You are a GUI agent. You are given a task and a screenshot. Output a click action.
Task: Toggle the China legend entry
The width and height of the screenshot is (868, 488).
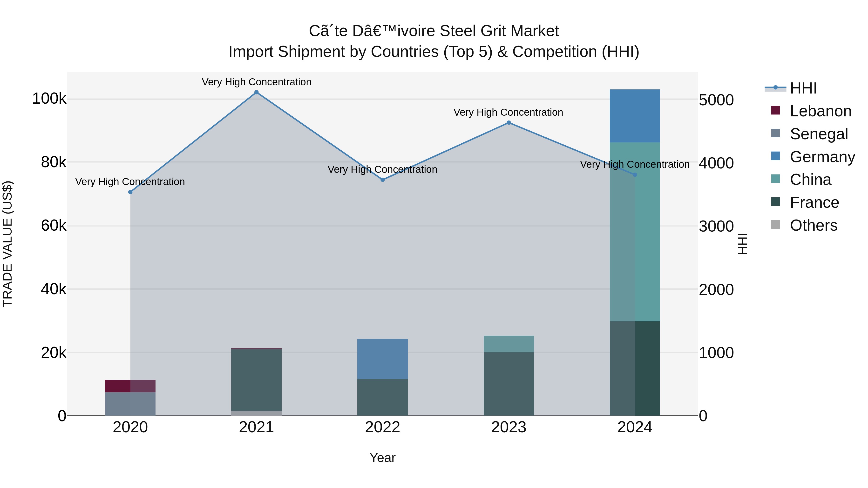click(801, 180)
